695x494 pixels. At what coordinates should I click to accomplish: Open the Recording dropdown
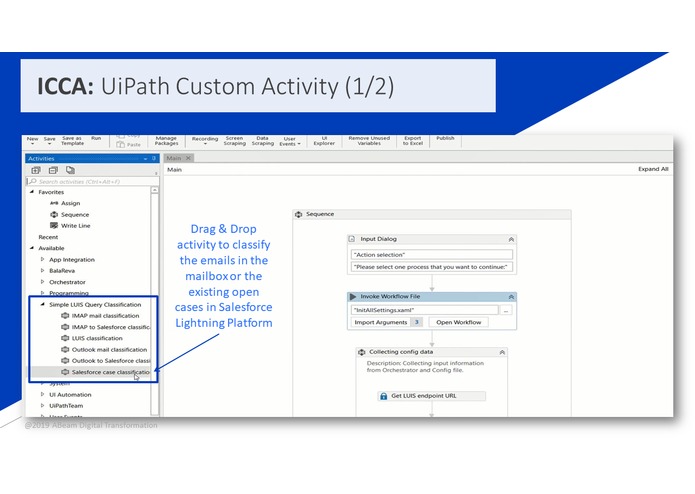[x=205, y=140]
